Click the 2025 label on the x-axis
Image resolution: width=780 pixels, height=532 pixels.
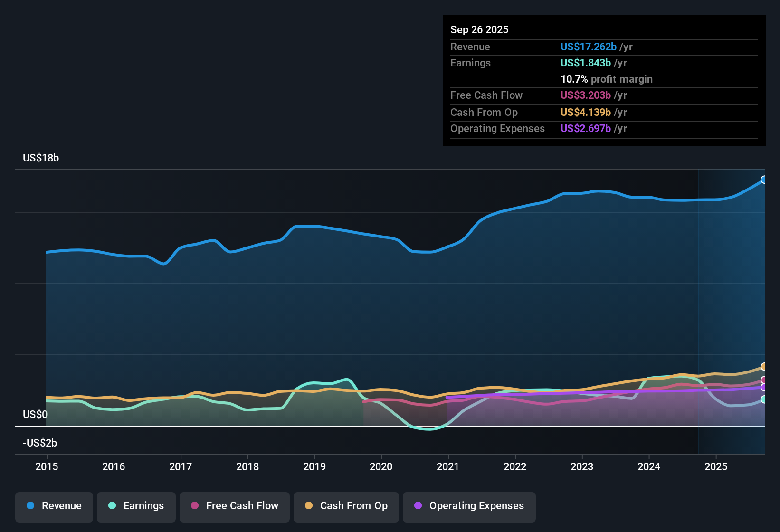(717, 467)
